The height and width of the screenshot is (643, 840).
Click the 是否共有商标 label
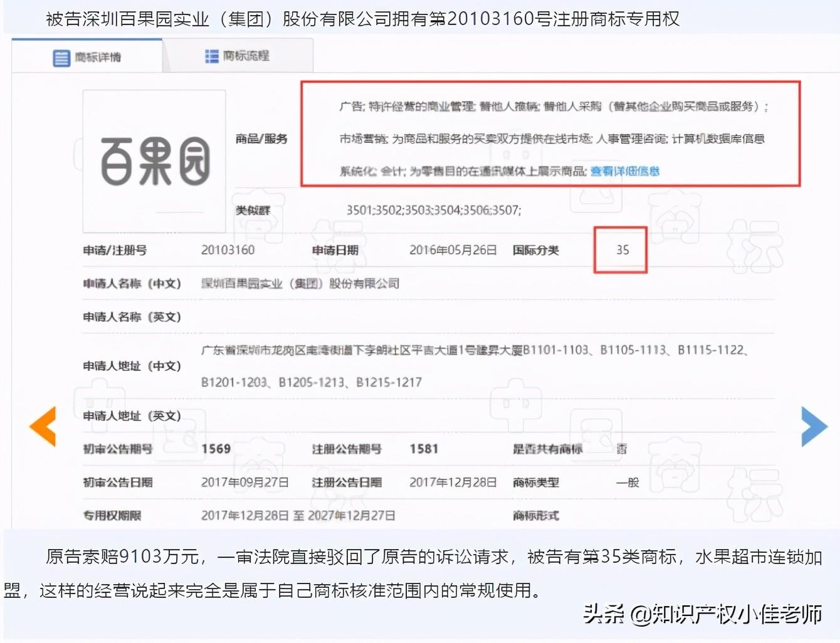pyautogui.click(x=547, y=449)
